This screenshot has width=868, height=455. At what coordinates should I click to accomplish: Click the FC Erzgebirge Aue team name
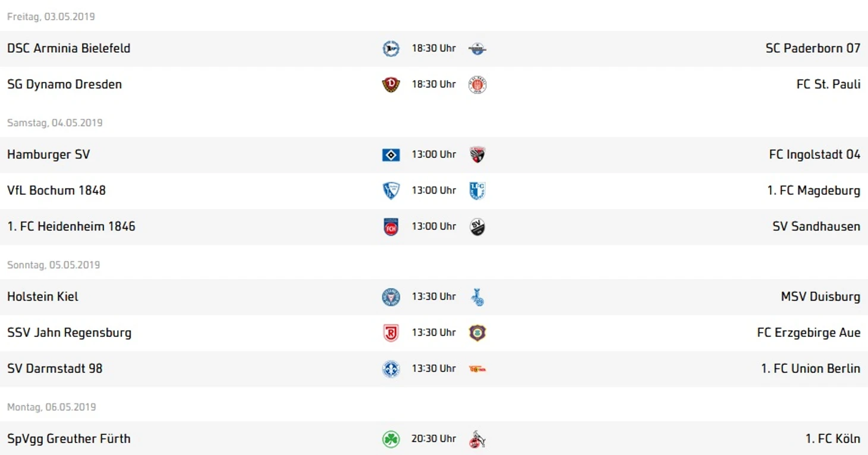pyautogui.click(x=809, y=333)
